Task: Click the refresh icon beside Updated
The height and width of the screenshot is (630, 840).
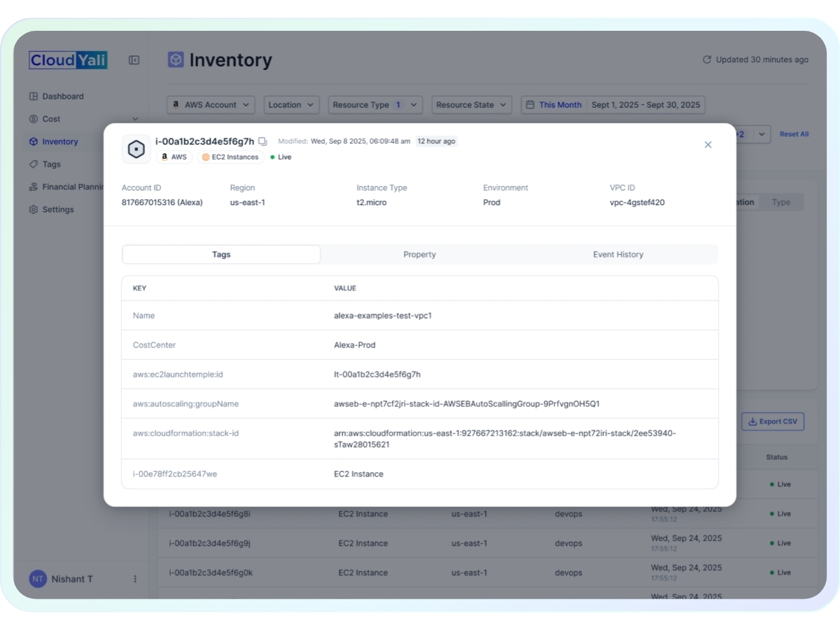Action: [707, 59]
